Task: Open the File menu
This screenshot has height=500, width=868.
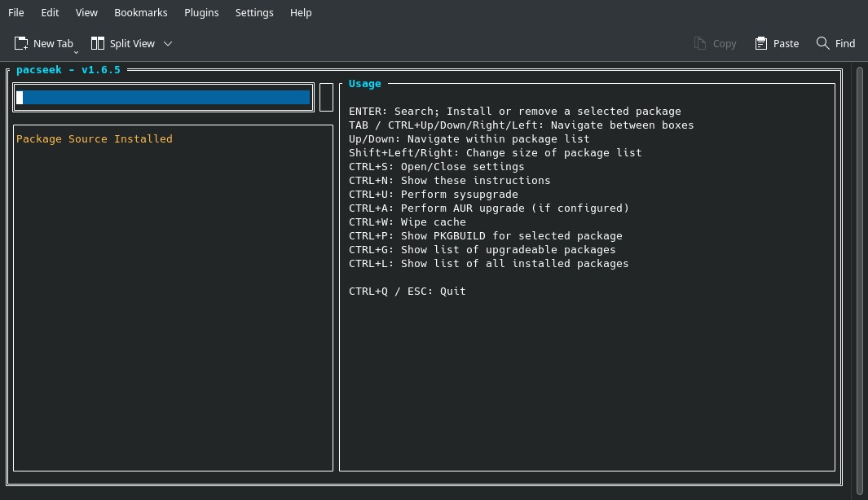Action: pyautogui.click(x=16, y=12)
